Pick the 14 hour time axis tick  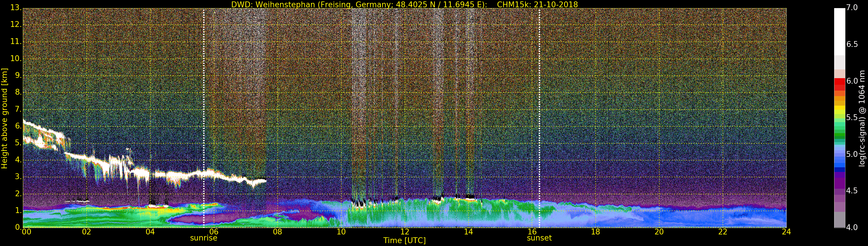click(468, 232)
